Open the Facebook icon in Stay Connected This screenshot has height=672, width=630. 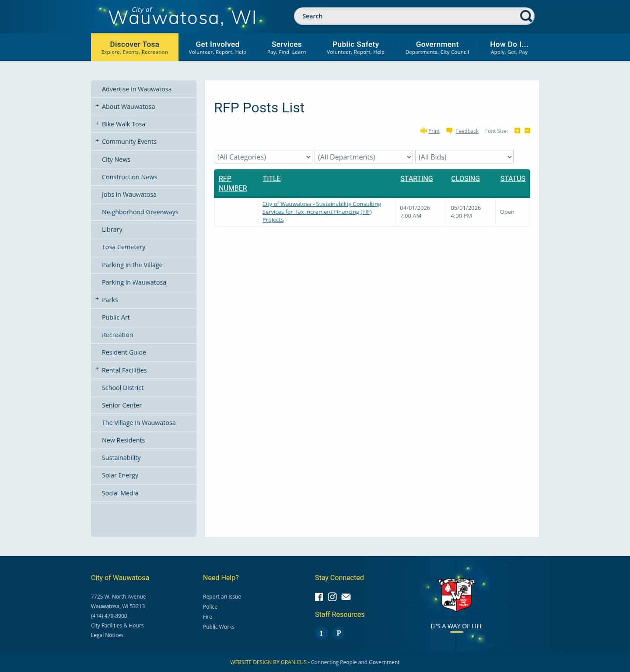319,596
